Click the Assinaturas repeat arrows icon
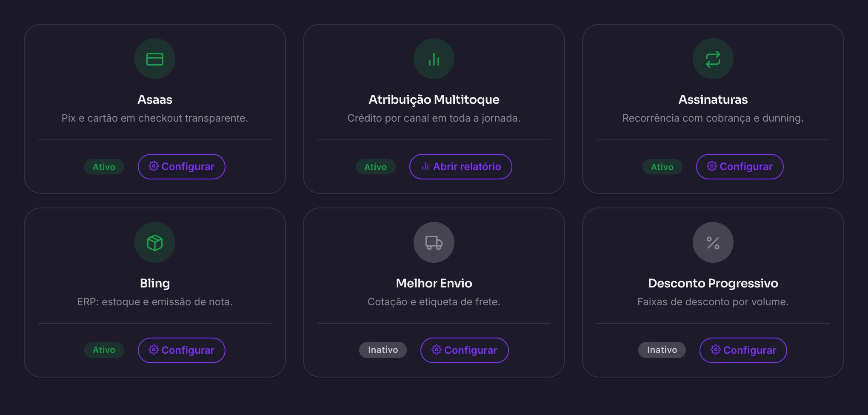This screenshot has width=868, height=415. click(713, 59)
